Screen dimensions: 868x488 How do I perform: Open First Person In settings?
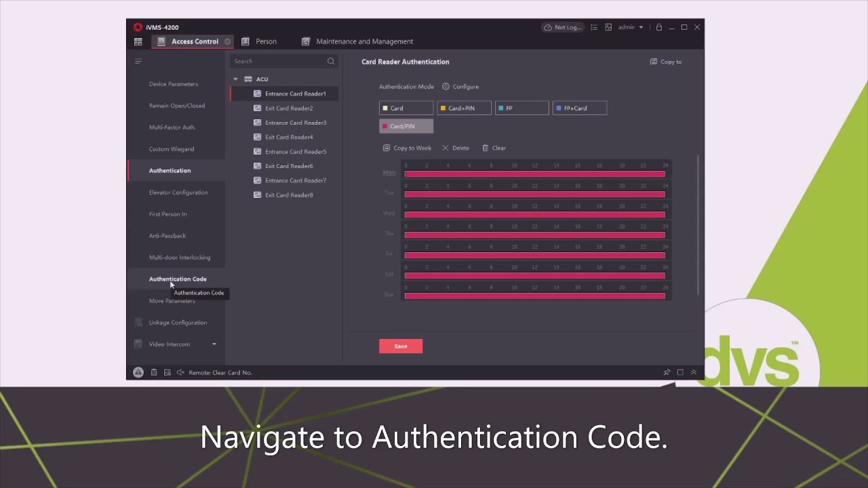click(168, 214)
